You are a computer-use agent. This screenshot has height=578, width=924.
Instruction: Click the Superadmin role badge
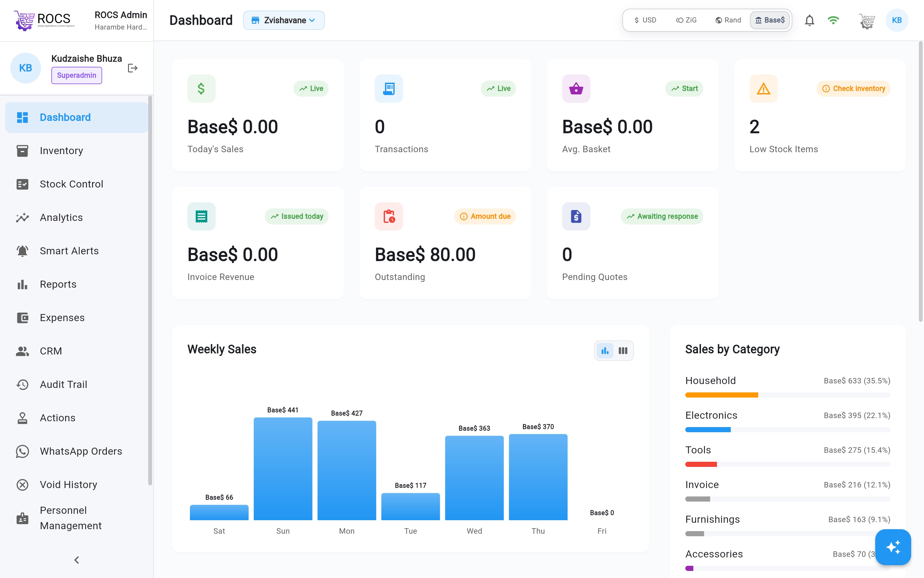click(77, 75)
